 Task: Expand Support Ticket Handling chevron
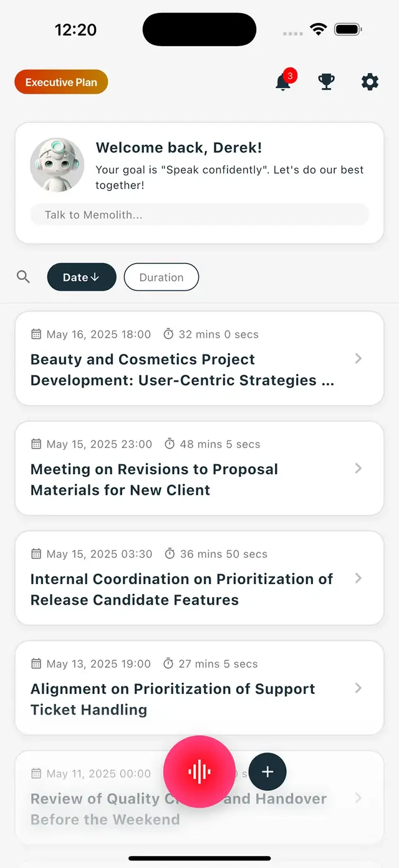click(358, 688)
